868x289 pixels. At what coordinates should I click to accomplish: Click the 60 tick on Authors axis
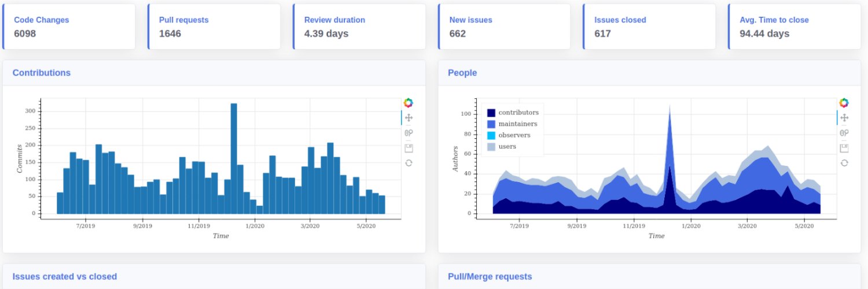469,154
